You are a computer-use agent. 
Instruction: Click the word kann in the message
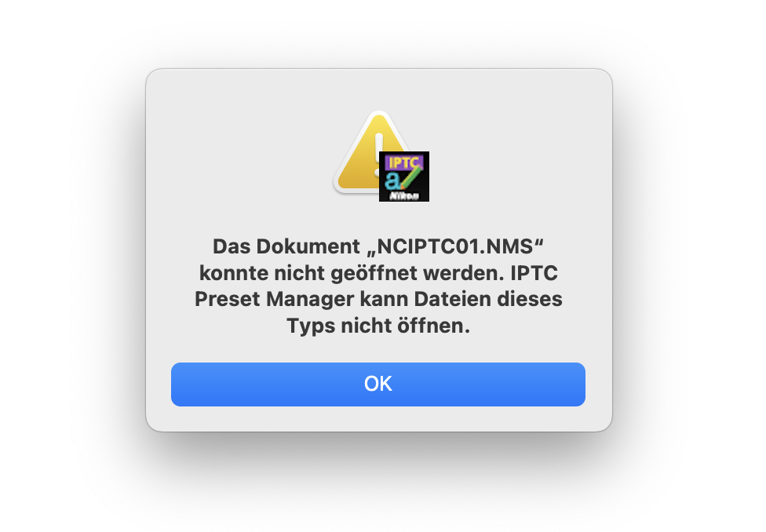[384, 299]
